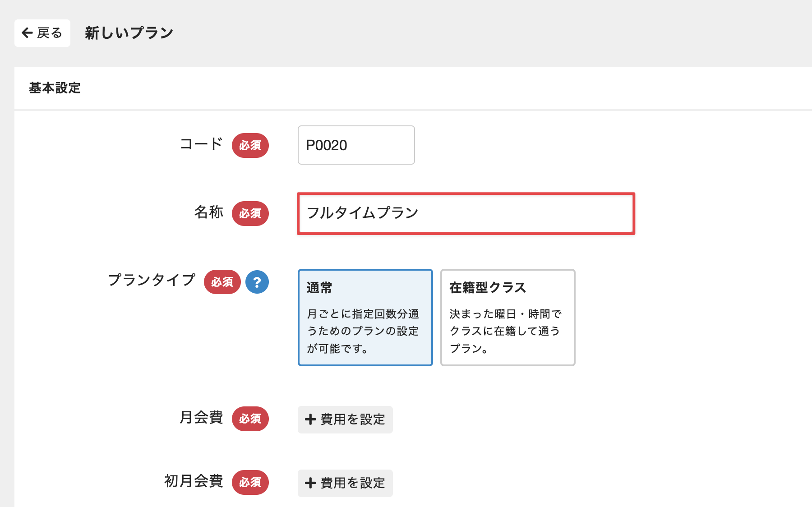
Task: Click the 必須 badge beside 名称
Action: click(x=250, y=213)
